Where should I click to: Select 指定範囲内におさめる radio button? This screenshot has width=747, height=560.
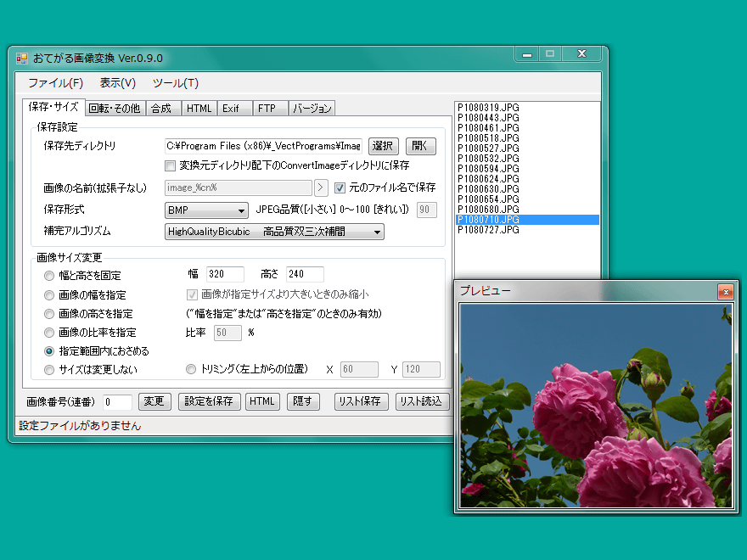pyautogui.click(x=49, y=351)
